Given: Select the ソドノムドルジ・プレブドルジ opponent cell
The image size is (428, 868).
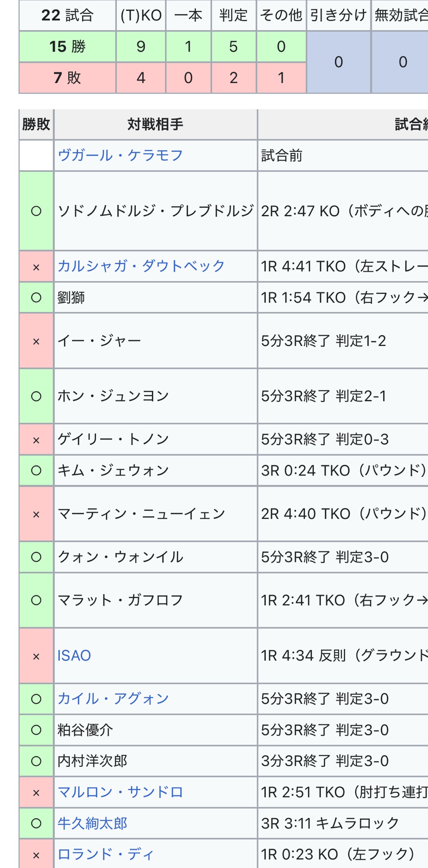Looking at the screenshot, I should coord(155,211).
